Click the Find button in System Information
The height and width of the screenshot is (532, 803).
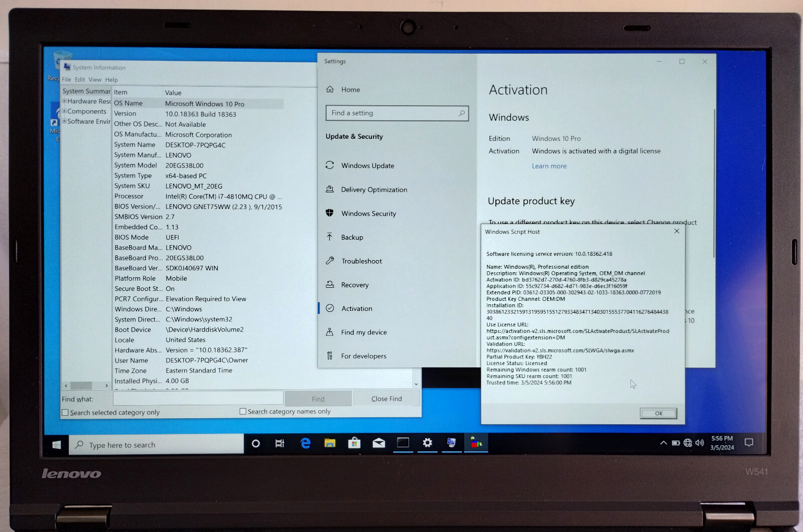318,399
